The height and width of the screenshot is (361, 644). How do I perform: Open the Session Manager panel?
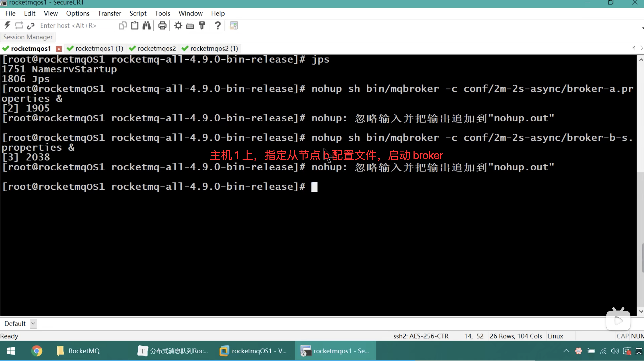click(28, 37)
